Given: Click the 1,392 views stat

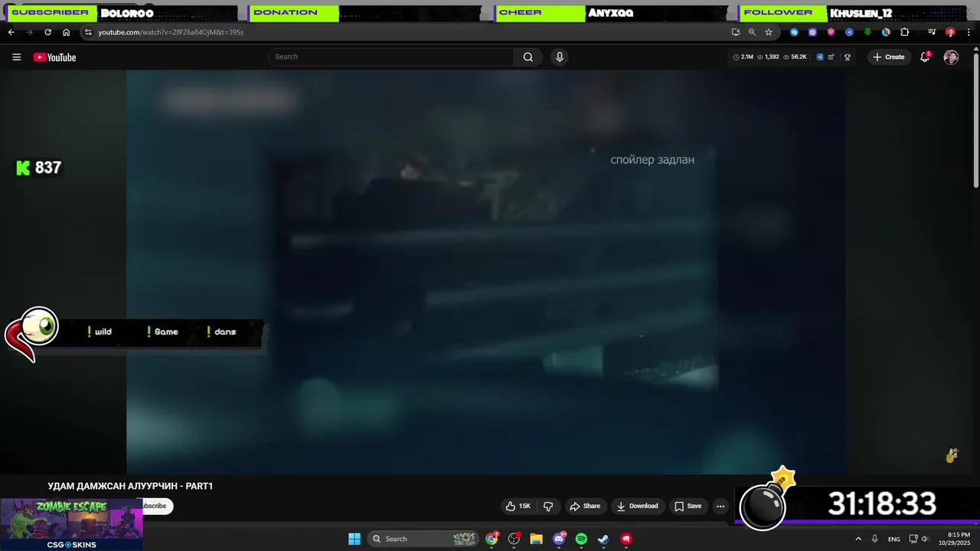Looking at the screenshot, I should 768,57.
